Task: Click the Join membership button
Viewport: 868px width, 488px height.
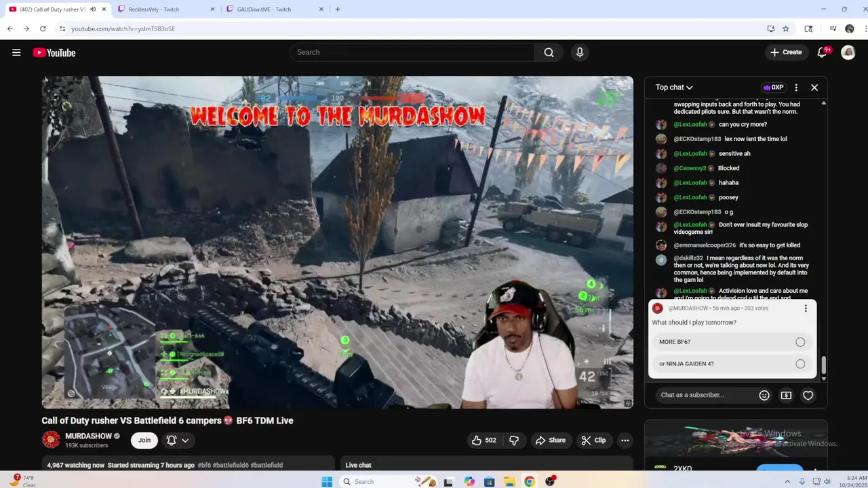Action: click(x=144, y=440)
